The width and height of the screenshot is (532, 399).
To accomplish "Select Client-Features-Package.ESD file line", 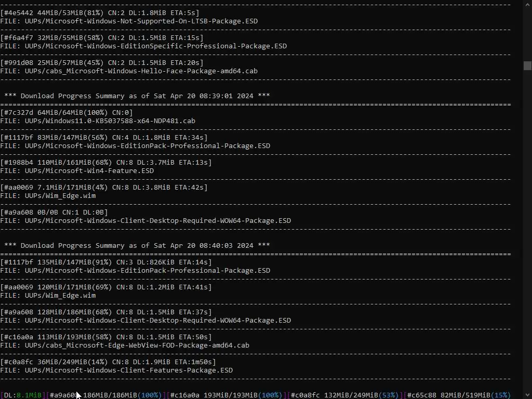I will click(116, 370).
